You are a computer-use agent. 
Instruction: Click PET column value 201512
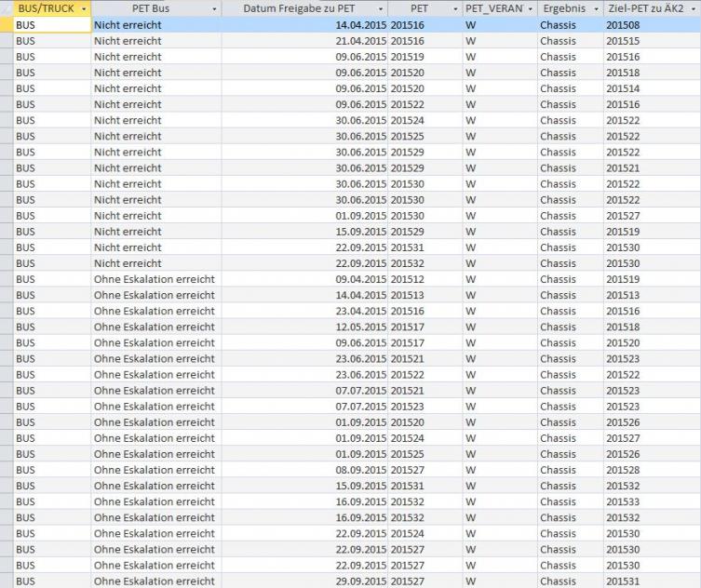point(407,279)
